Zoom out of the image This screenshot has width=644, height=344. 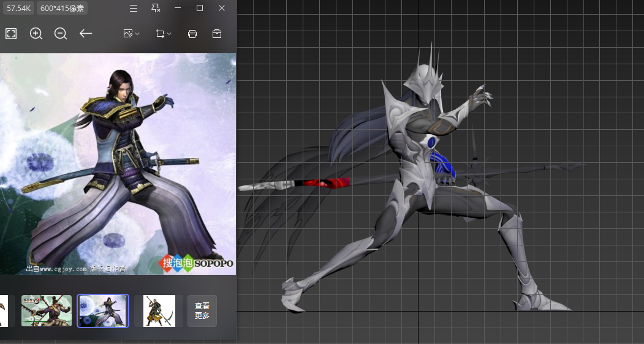coord(61,34)
